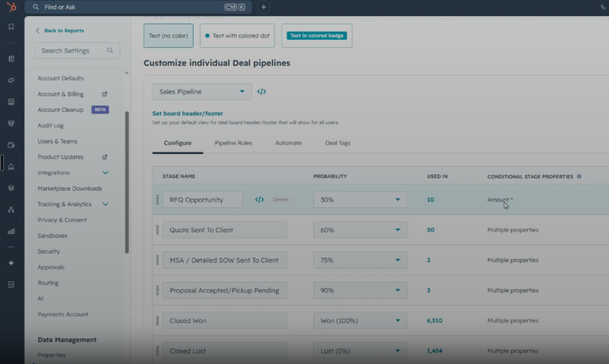The height and width of the screenshot is (364, 609).
Task: Select Text in colored badge option
Action: point(317,36)
